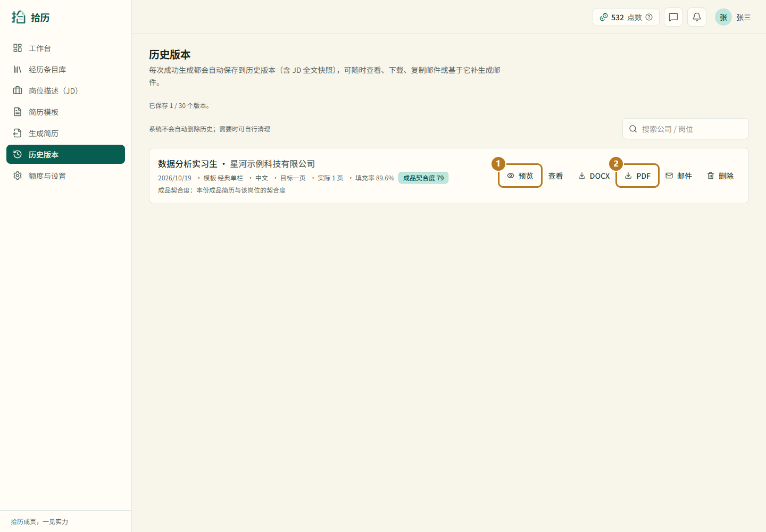This screenshot has width=766, height=532.
Task: Click the 张 user avatar
Action: 723,17
